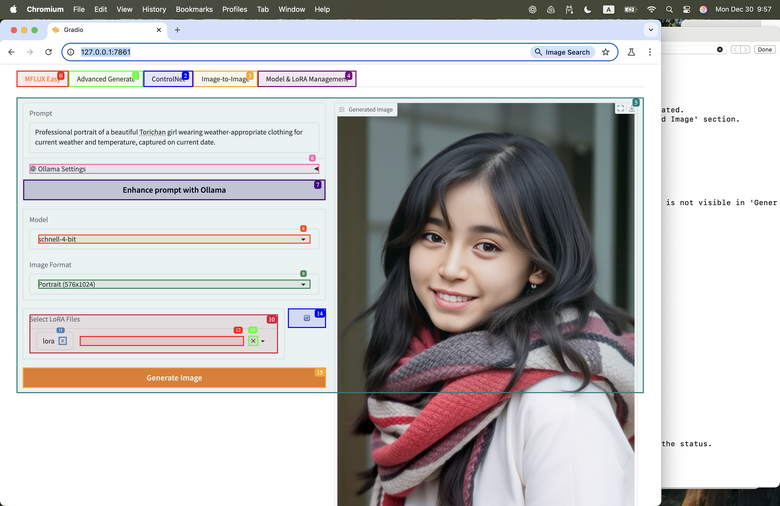This screenshot has height=506, width=780.
Task: Open Siri from the menu bar
Action: tap(703, 9)
